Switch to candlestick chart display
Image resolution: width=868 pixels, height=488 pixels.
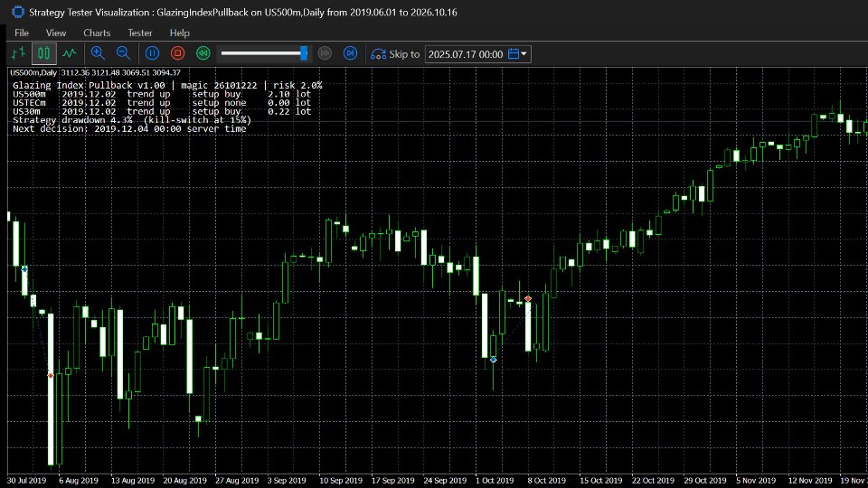[x=43, y=53]
